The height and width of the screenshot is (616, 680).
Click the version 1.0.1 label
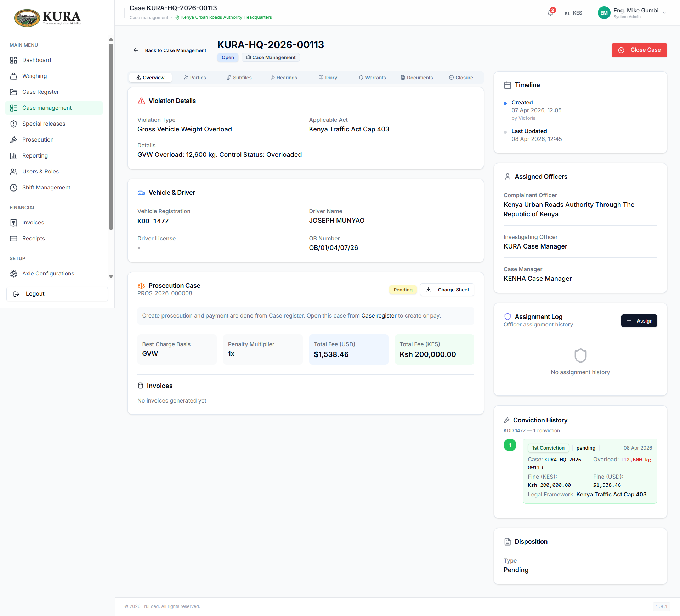[x=661, y=606]
